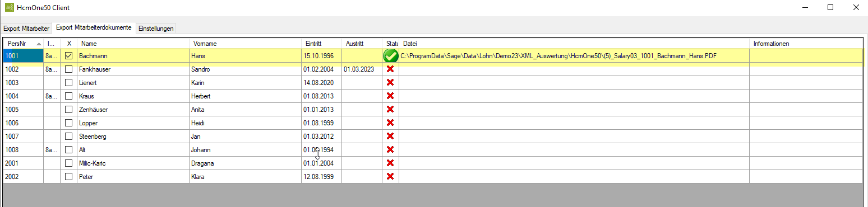868x207 pixels.
Task: Select PersNr cell 1003
Action: point(24,83)
